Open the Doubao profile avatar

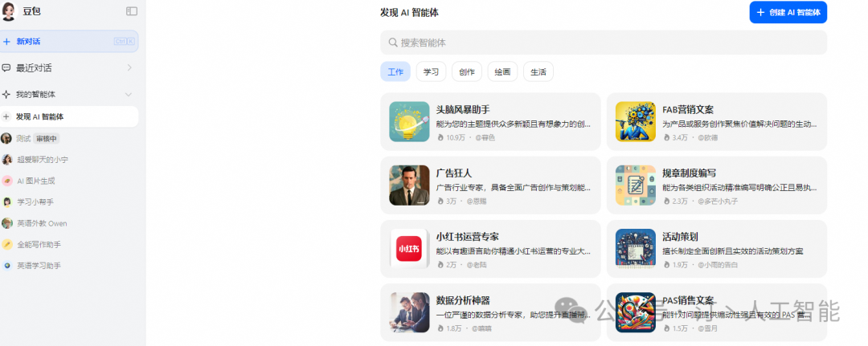pyautogui.click(x=8, y=11)
